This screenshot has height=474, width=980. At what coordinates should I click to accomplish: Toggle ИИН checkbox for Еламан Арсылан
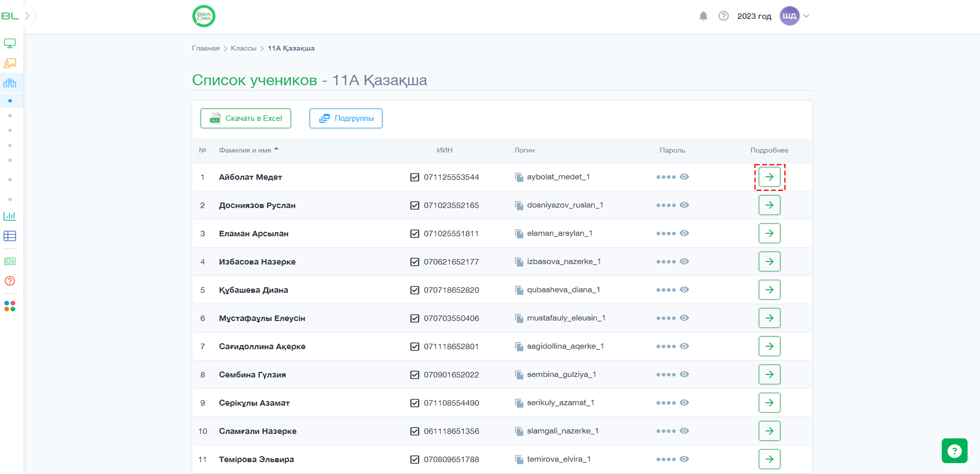(x=414, y=234)
